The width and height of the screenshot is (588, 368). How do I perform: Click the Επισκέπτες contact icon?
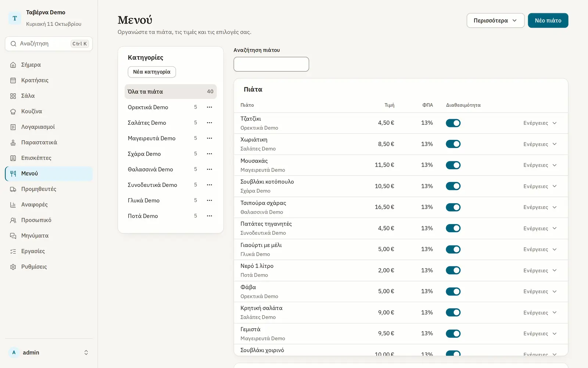pyautogui.click(x=13, y=158)
